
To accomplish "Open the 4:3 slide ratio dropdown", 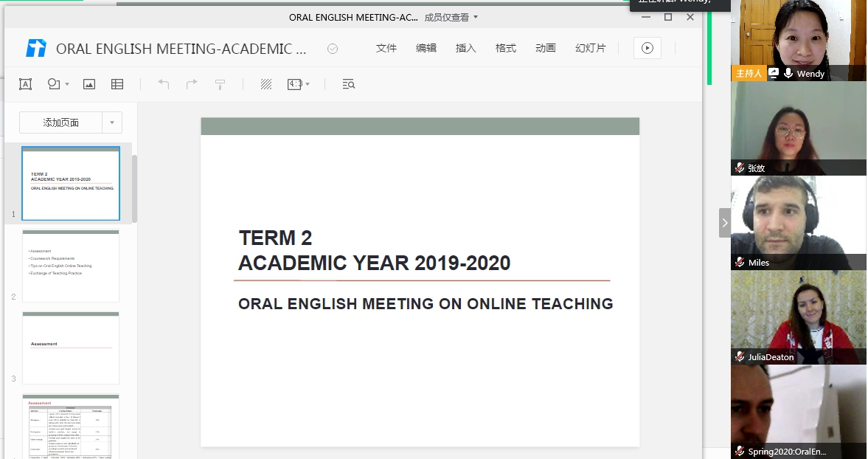I will click(299, 84).
